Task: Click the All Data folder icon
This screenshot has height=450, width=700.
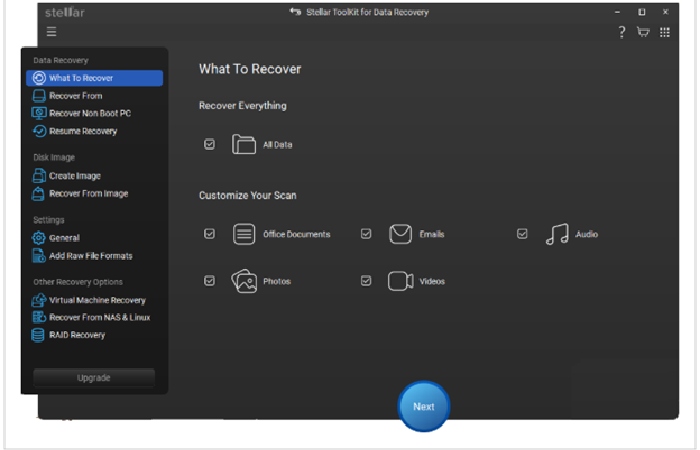Action: tap(244, 144)
